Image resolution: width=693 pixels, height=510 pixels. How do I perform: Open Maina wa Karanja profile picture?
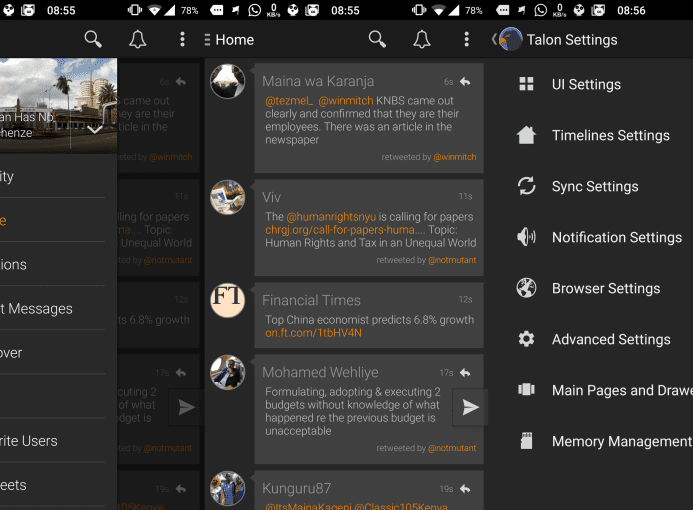coord(227,81)
